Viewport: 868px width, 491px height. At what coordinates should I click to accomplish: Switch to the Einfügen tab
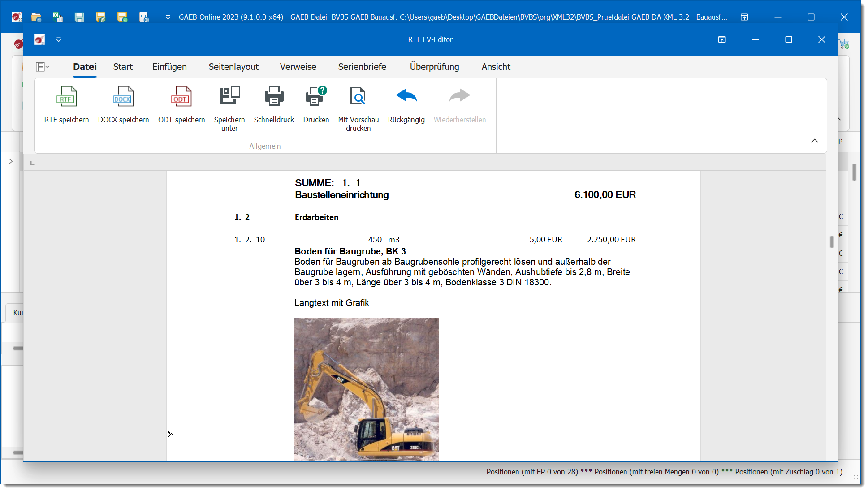(x=169, y=67)
